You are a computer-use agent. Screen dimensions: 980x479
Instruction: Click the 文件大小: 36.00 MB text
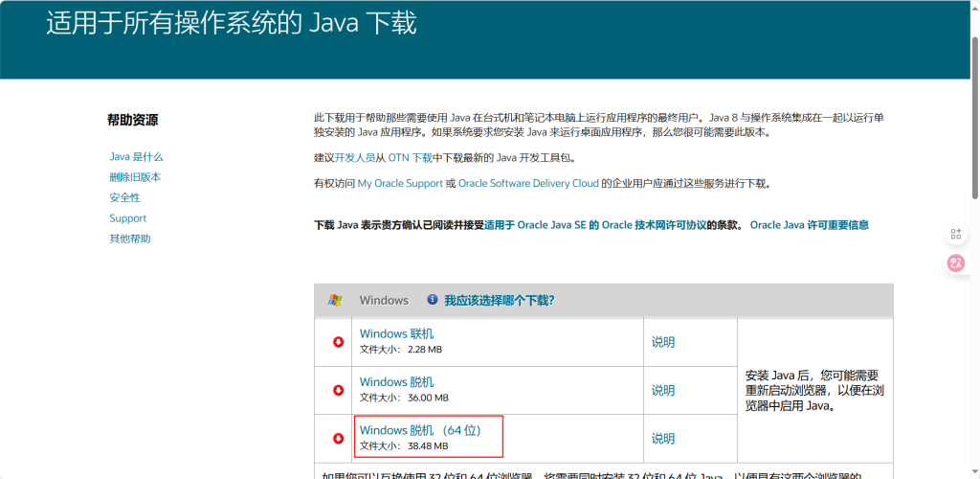(x=404, y=398)
